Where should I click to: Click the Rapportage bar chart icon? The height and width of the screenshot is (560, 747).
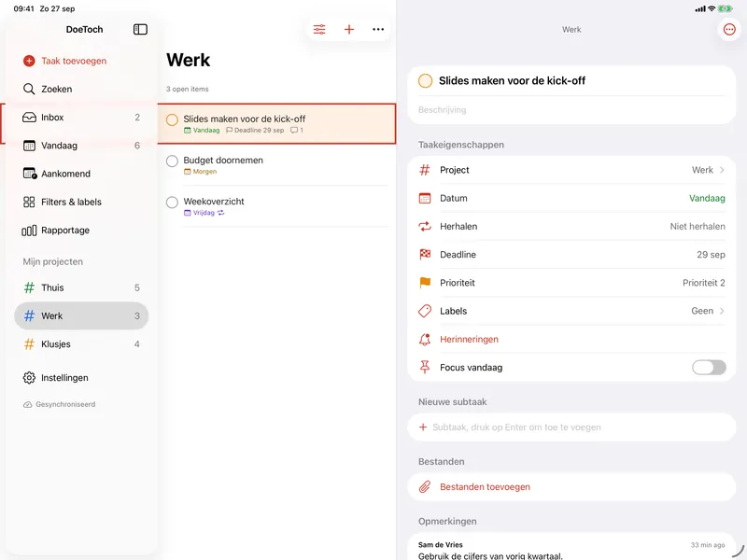(29, 231)
